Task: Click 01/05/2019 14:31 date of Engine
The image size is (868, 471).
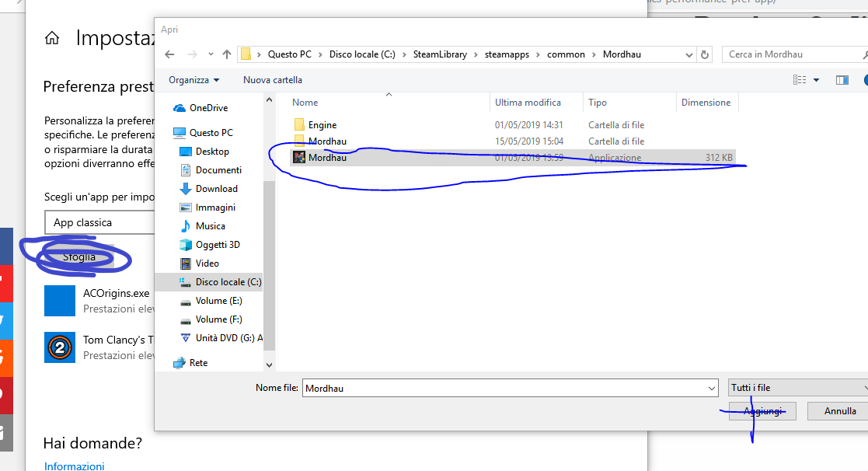Action: pos(528,125)
